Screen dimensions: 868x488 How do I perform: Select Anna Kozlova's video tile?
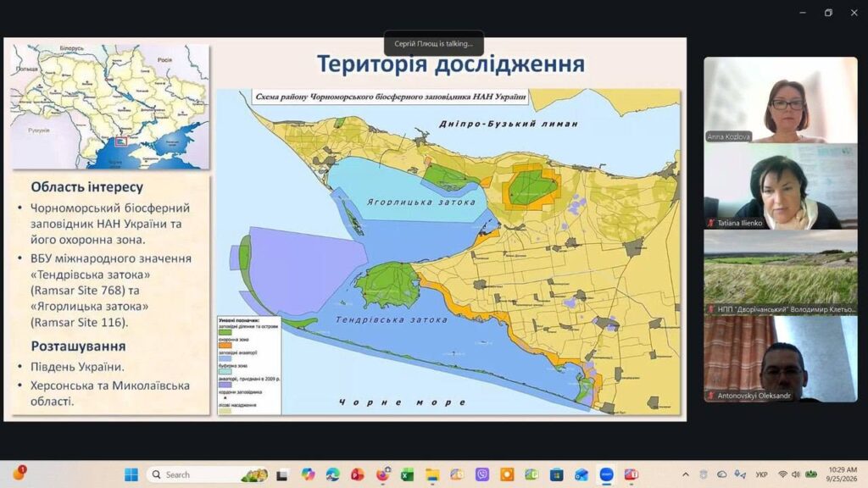[x=781, y=100]
